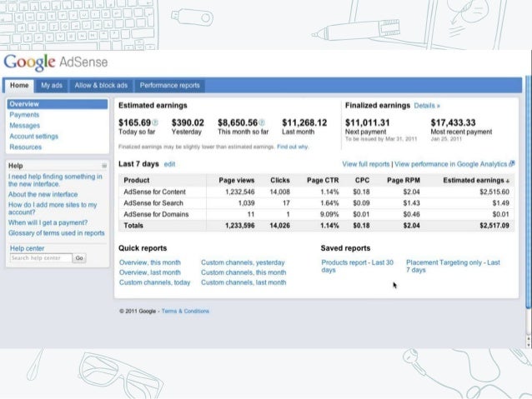Open View full reports link
This screenshot has width=532, height=399.
[x=366, y=164]
